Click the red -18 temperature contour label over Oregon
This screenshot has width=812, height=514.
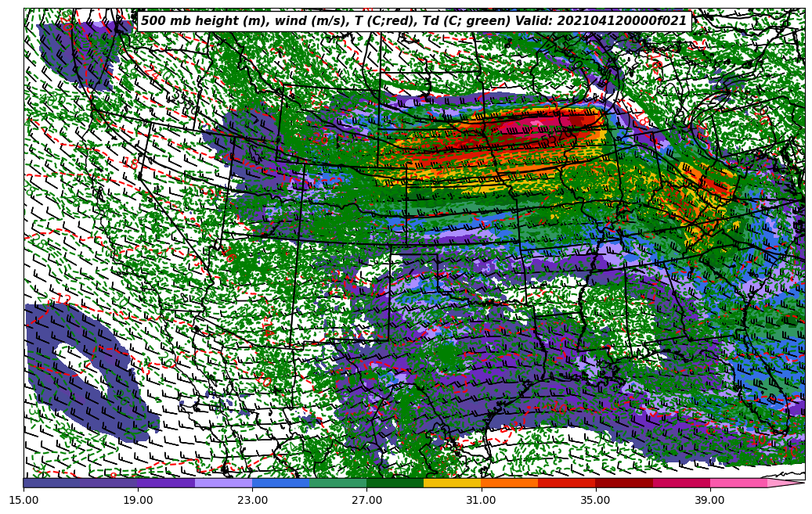click(131, 163)
